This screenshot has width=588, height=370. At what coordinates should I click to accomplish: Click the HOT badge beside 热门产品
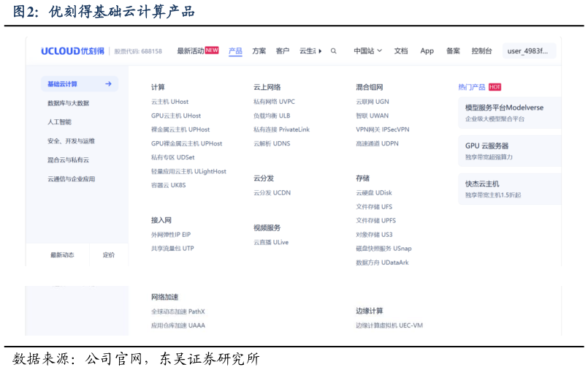point(495,87)
